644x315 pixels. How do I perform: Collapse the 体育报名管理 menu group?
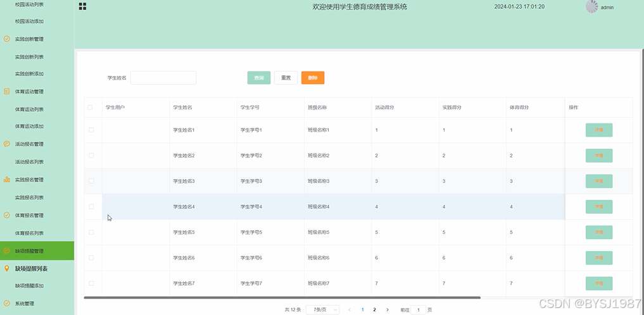37,215
